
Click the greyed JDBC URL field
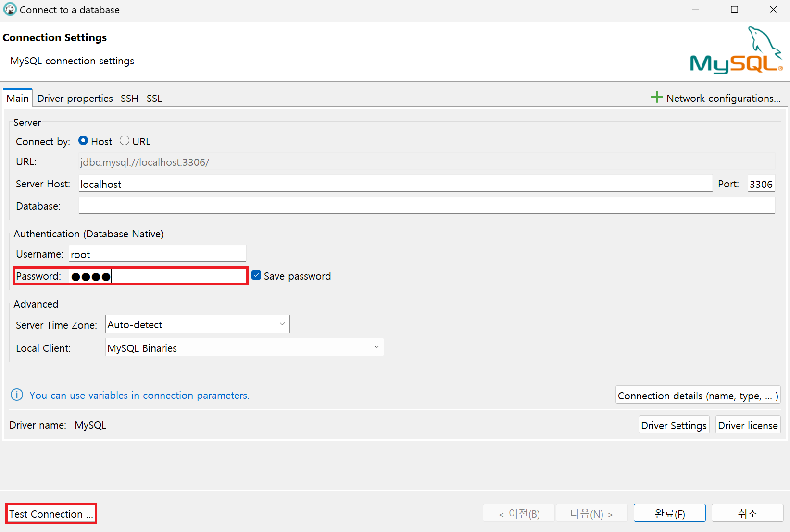click(426, 162)
